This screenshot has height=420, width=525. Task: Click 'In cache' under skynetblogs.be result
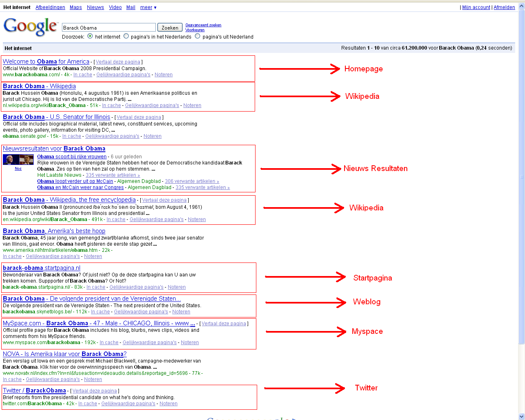[x=100, y=312]
